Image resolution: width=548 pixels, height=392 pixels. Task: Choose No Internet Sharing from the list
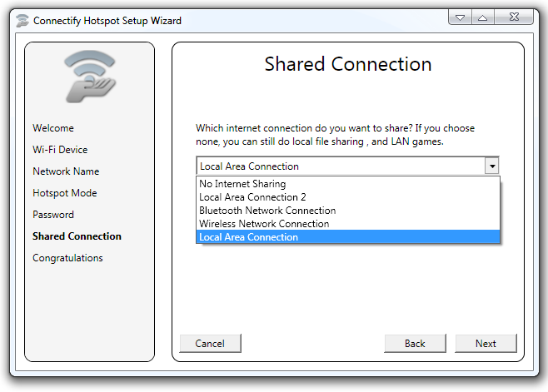coord(348,184)
